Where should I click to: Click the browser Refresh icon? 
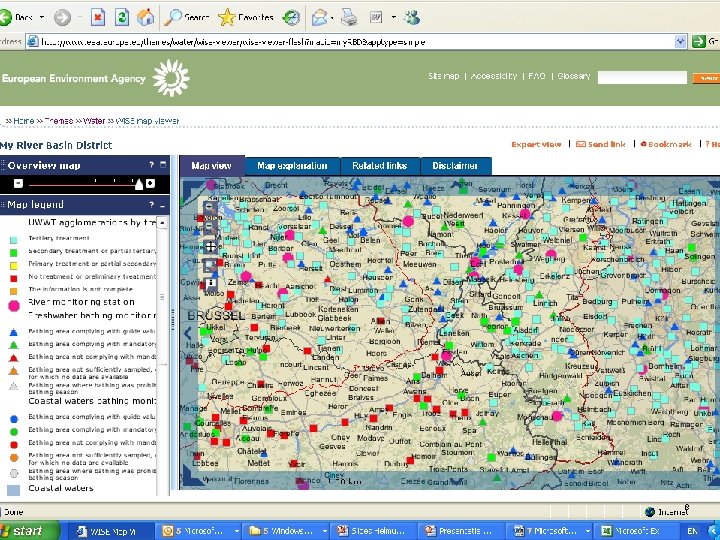click(x=122, y=17)
